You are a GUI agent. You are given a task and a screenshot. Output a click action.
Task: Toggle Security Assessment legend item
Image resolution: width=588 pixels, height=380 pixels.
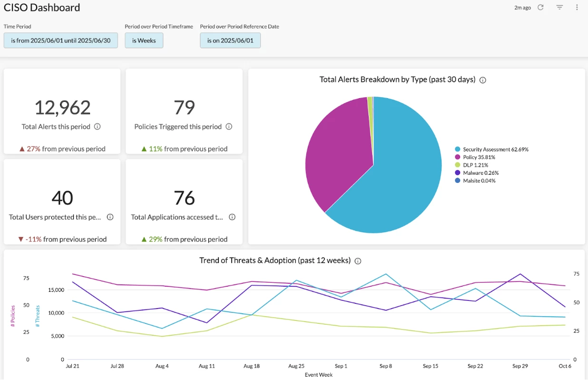click(x=492, y=150)
